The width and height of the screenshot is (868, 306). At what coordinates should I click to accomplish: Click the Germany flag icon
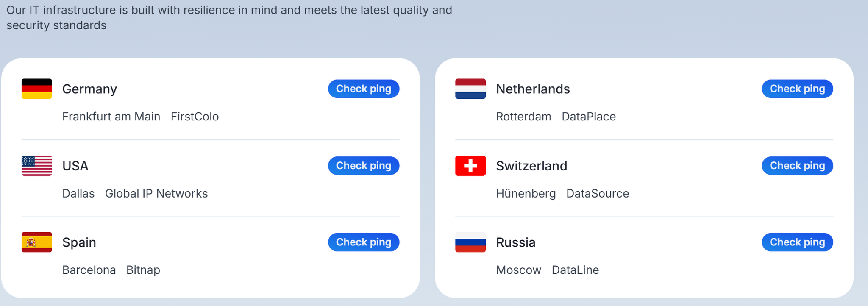pyautogui.click(x=37, y=89)
